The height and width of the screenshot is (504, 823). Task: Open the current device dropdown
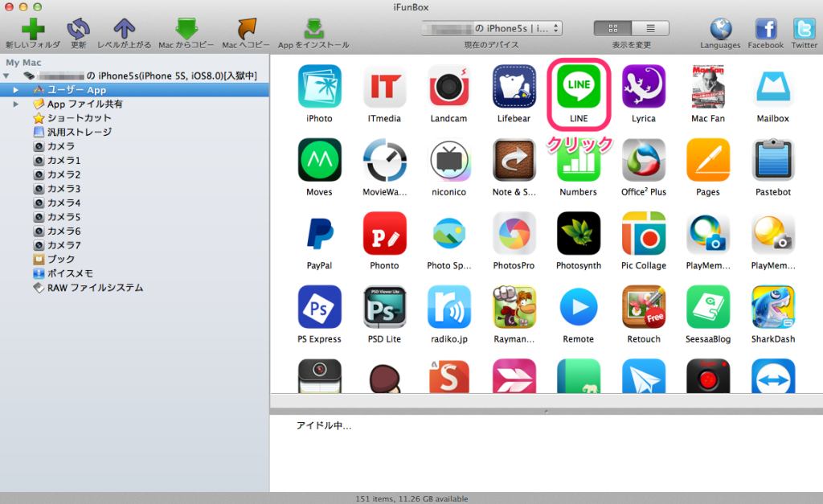click(491, 28)
